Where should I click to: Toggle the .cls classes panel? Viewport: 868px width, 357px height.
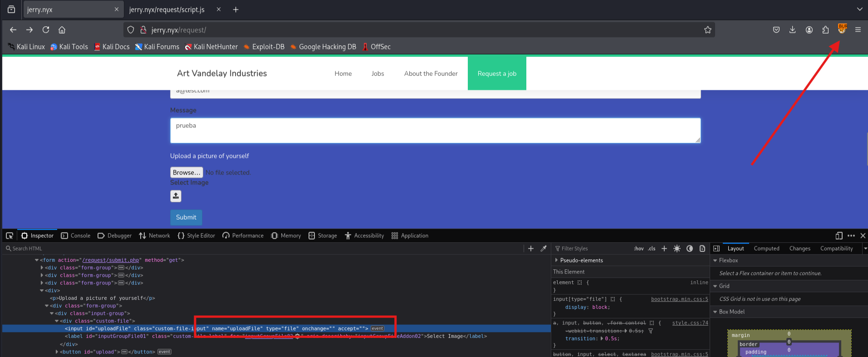652,249
